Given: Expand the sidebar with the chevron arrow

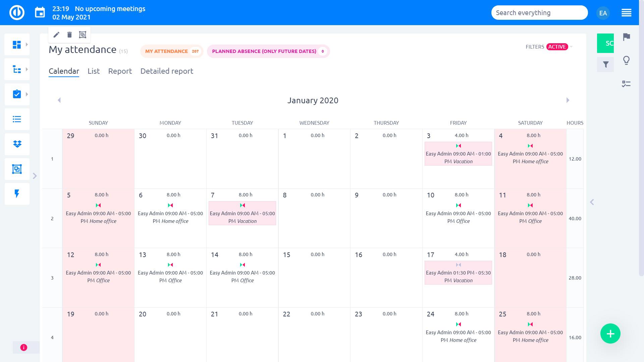Looking at the screenshot, I should pyautogui.click(x=35, y=175).
